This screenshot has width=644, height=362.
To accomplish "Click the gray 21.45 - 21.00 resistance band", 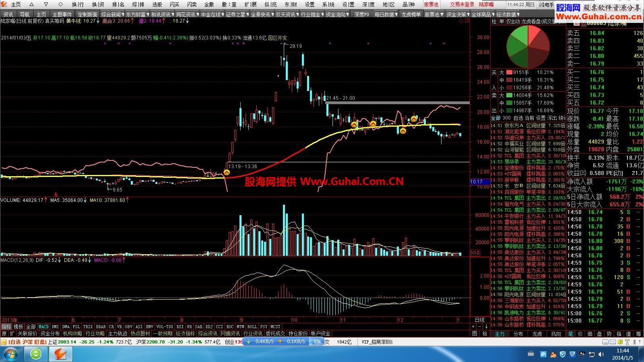I will coord(397,103).
